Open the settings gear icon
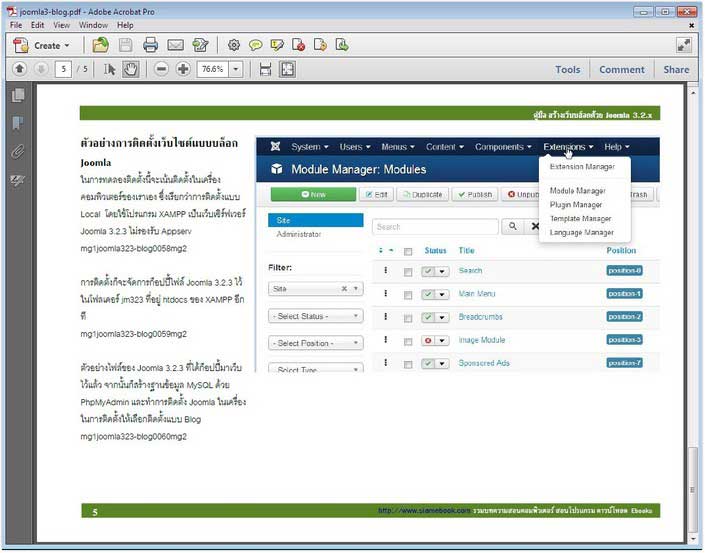 (233, 45)
